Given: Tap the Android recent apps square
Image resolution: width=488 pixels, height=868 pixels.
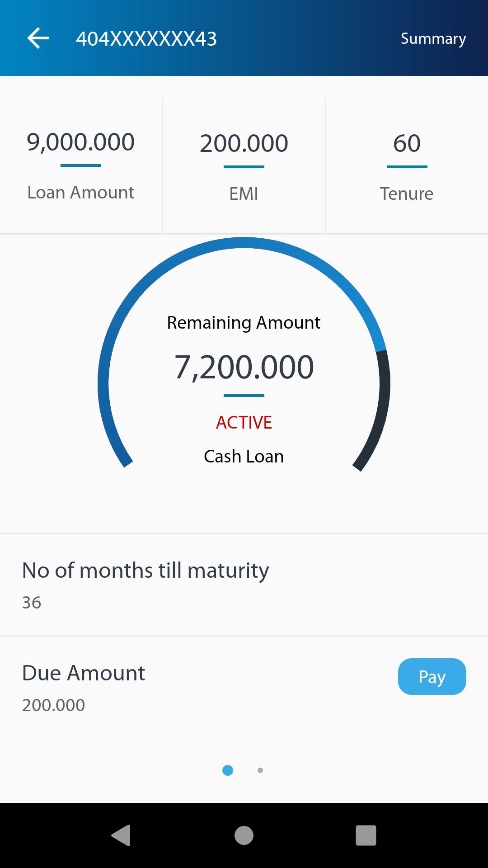Looking at the screenshot, I should (x=366, y=835).
